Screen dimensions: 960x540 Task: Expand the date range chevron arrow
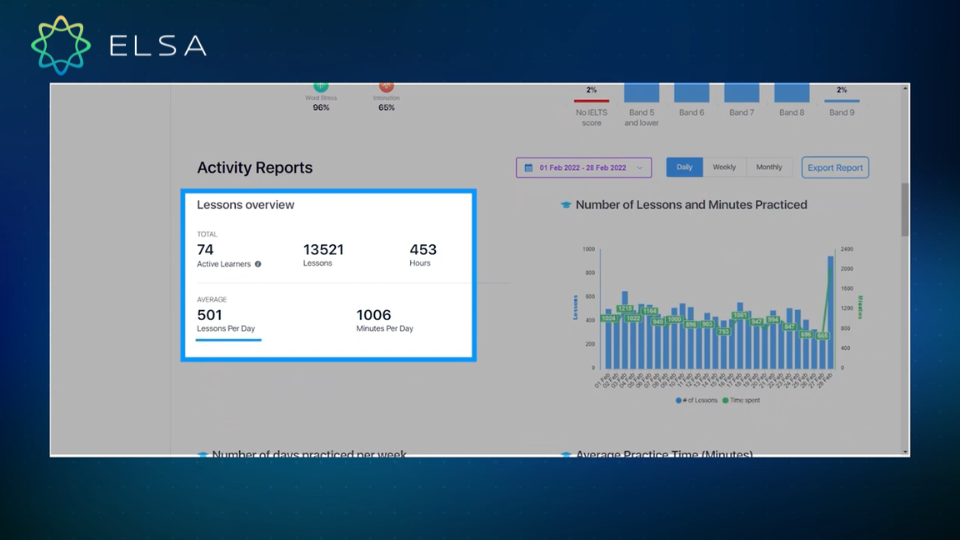[x=640, y=168]
